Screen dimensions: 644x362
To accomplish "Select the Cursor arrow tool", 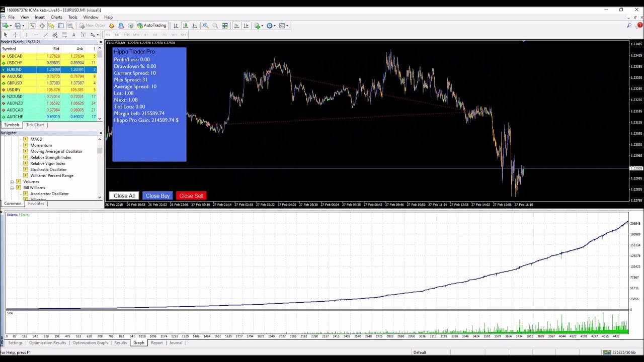I will point(6,35).
